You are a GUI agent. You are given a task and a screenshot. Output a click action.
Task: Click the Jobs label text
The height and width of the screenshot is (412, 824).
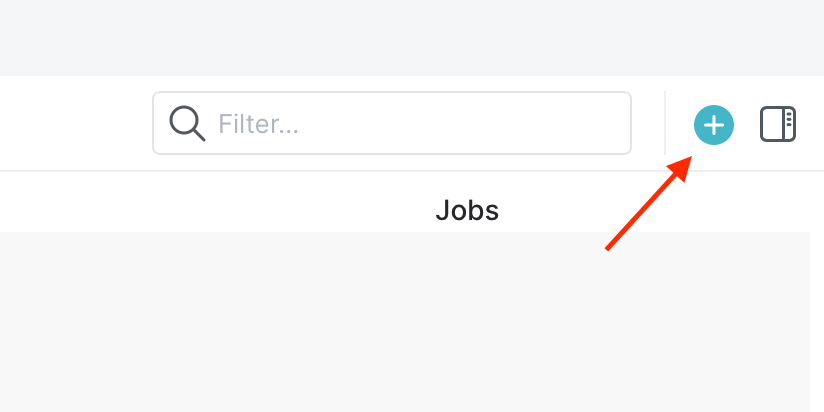(x=467, y=210)
